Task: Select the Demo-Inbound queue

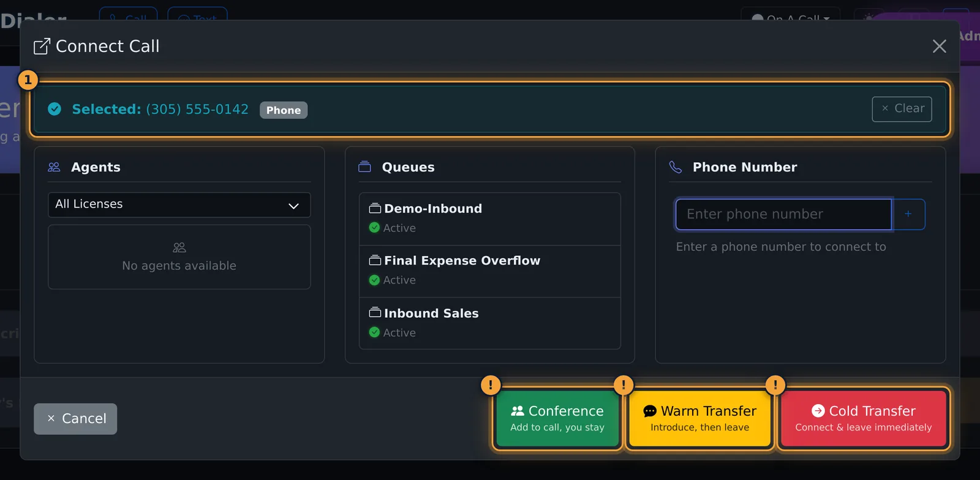Action: click(489, 219)
